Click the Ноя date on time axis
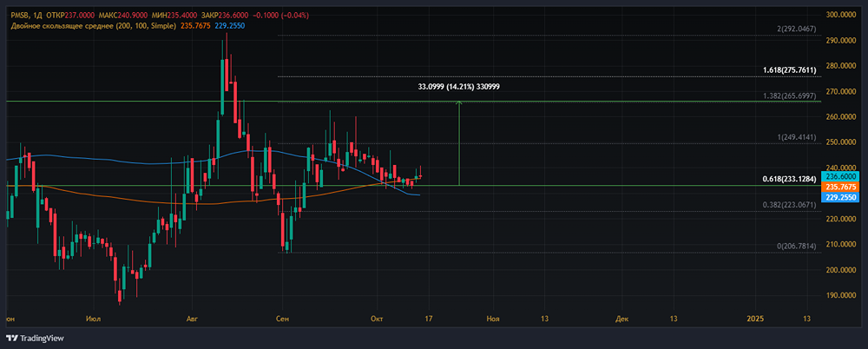Viewport: 868px width, 349px height. (x=493, y=319)
